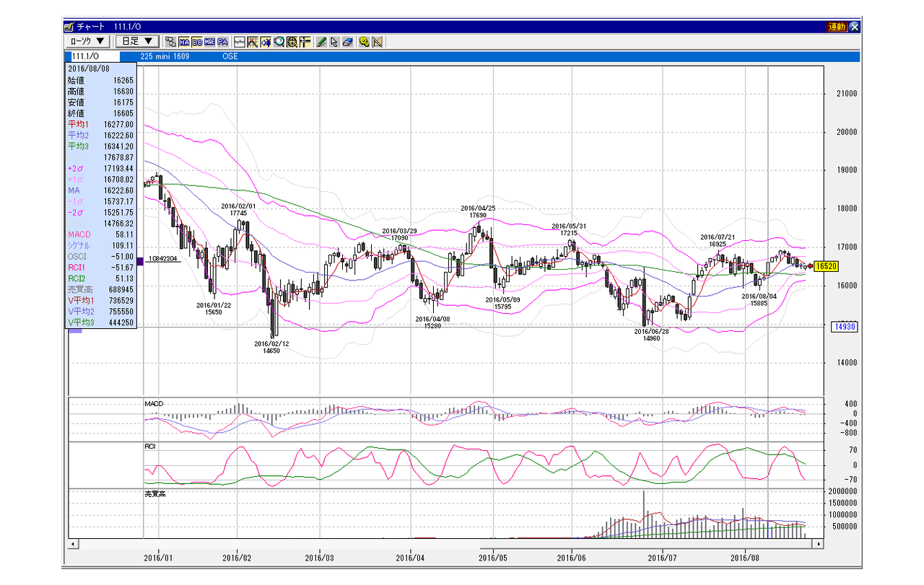Click the triangle ruler toolbar icon

(377, 42)
